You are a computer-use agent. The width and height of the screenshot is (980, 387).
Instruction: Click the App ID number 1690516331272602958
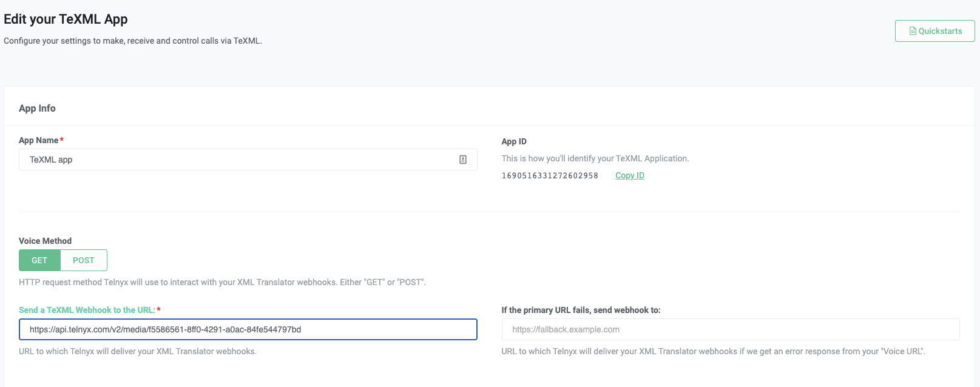550,176
